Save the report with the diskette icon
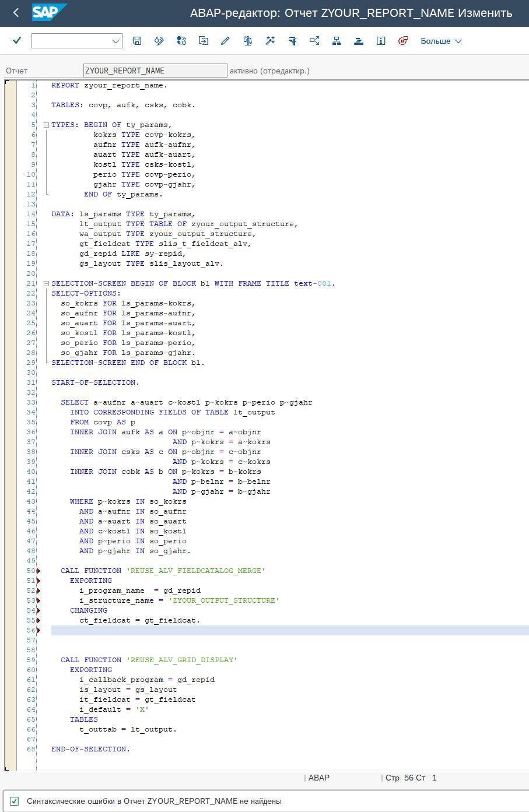This screenshot has height=812, width=529. (137, 41)
